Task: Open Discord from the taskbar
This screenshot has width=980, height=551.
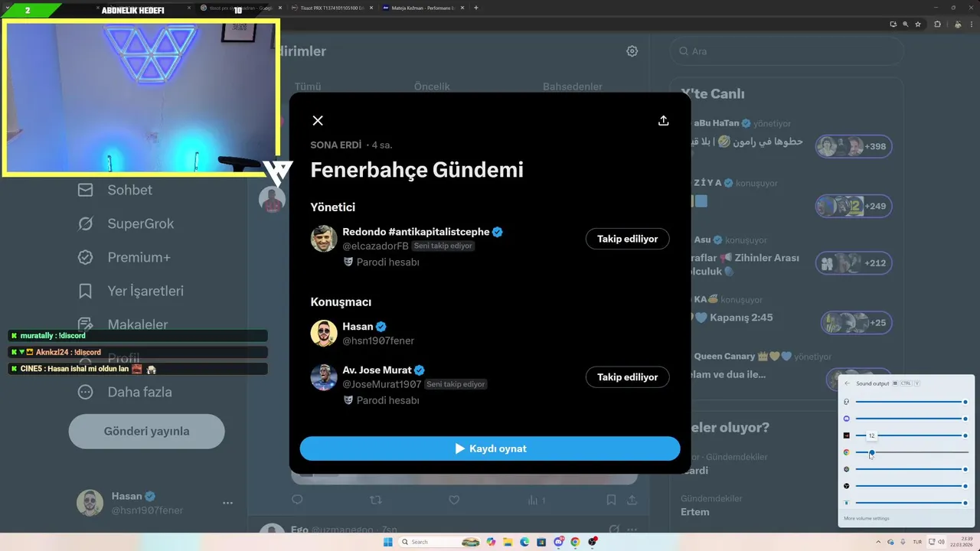Action: [559, 542]
